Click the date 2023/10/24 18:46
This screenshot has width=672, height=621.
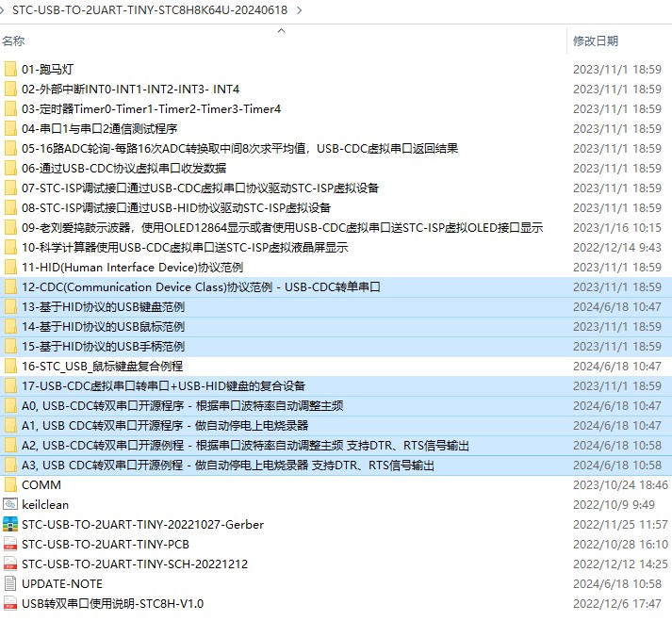click(x=620, y=484)
